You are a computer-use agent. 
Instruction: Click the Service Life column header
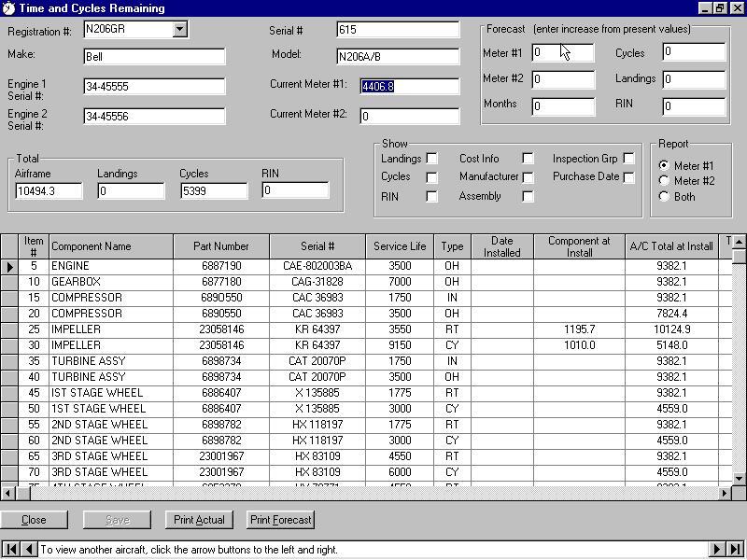pyautogui.click(x=400, y=246)
